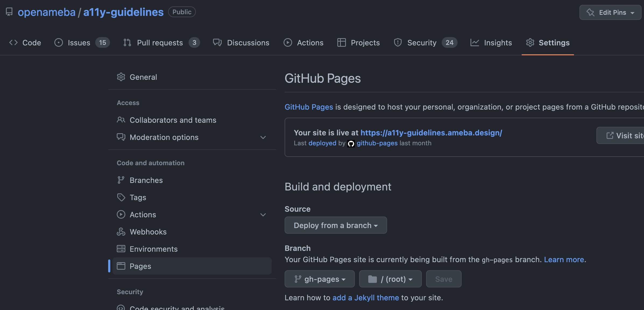The image size is (644, 310).
Task: Open the Edit Pins dropdown
Action: 610,12
